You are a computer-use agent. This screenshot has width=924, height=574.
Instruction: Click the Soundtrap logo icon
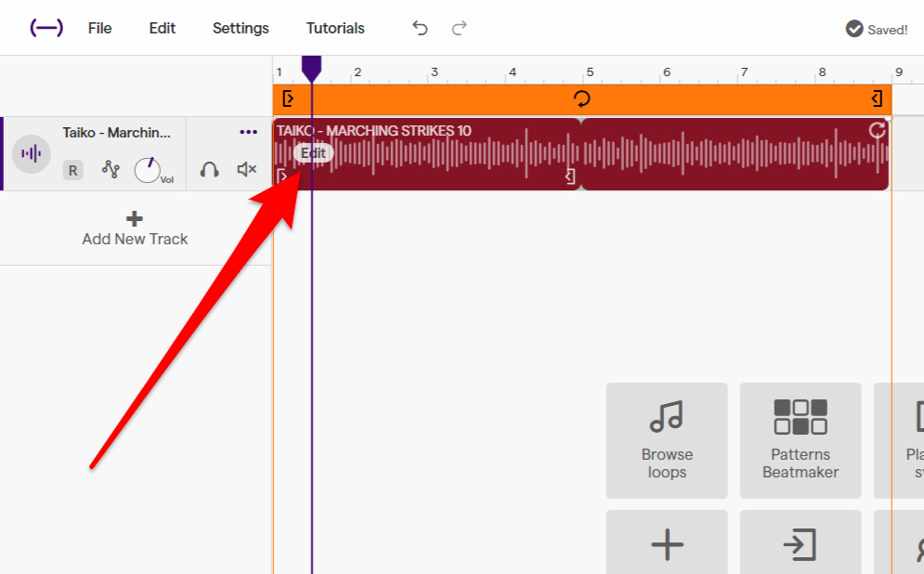coord(46,28)
